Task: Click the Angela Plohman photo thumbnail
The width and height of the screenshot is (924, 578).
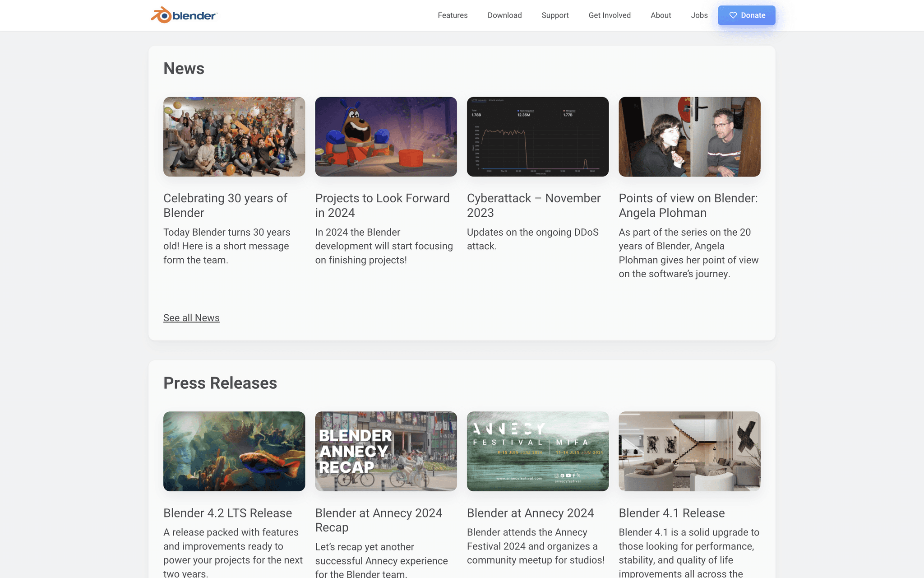Action: pos(689,137)
